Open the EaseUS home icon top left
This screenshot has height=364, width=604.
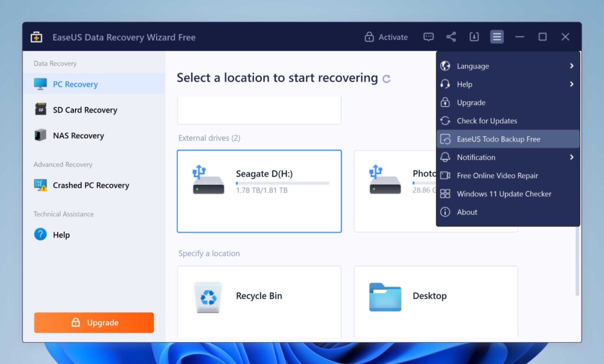tap(35, 36)
